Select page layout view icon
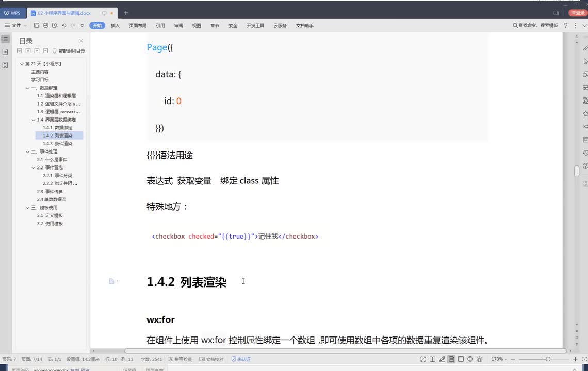 click(451, 359)
